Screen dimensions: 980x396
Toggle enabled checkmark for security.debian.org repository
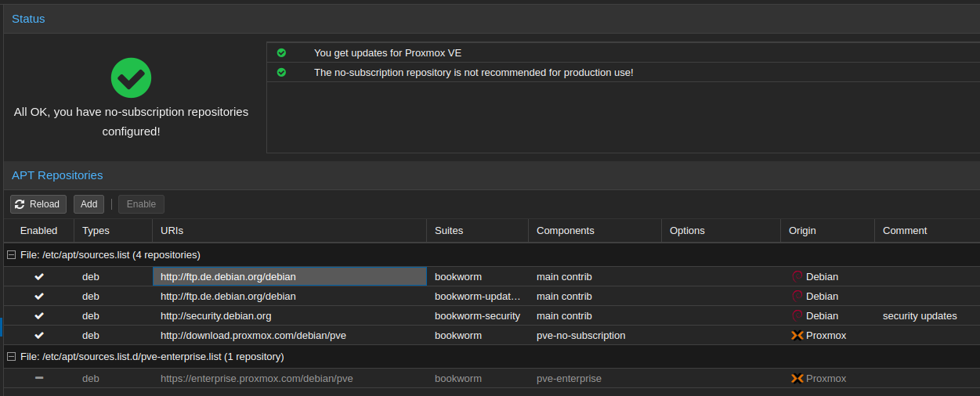click(x=39, y=316)
